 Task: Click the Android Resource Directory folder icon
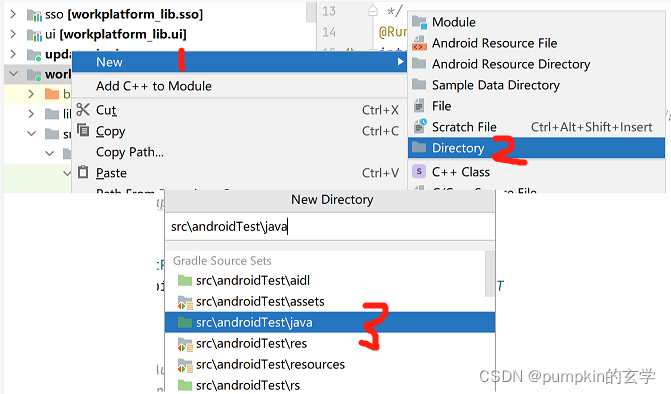pos(419,64)
